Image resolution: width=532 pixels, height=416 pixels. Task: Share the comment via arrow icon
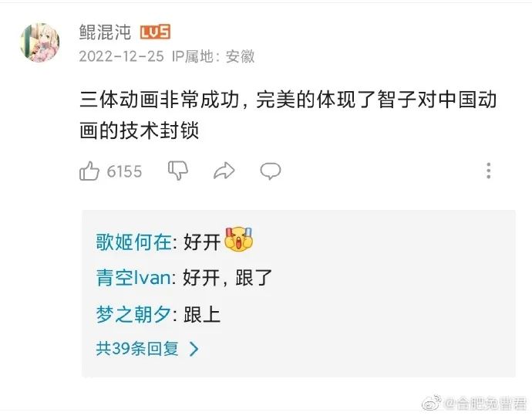click(x=224, y=171)
